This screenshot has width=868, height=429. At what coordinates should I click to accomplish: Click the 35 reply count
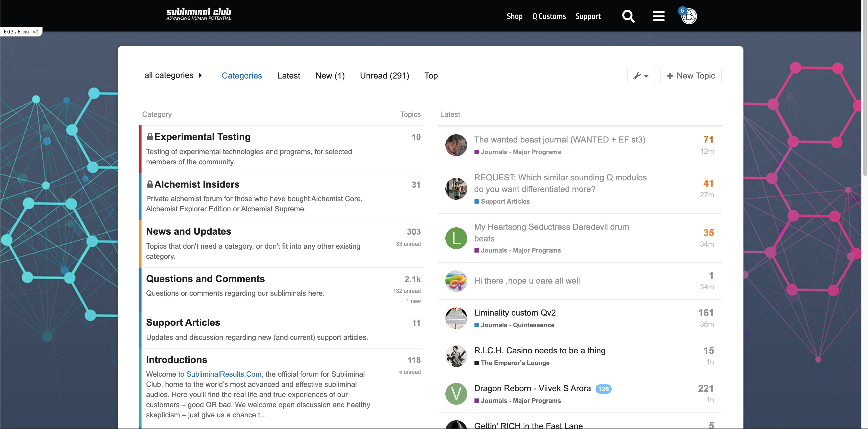click(x=709, y=232)
